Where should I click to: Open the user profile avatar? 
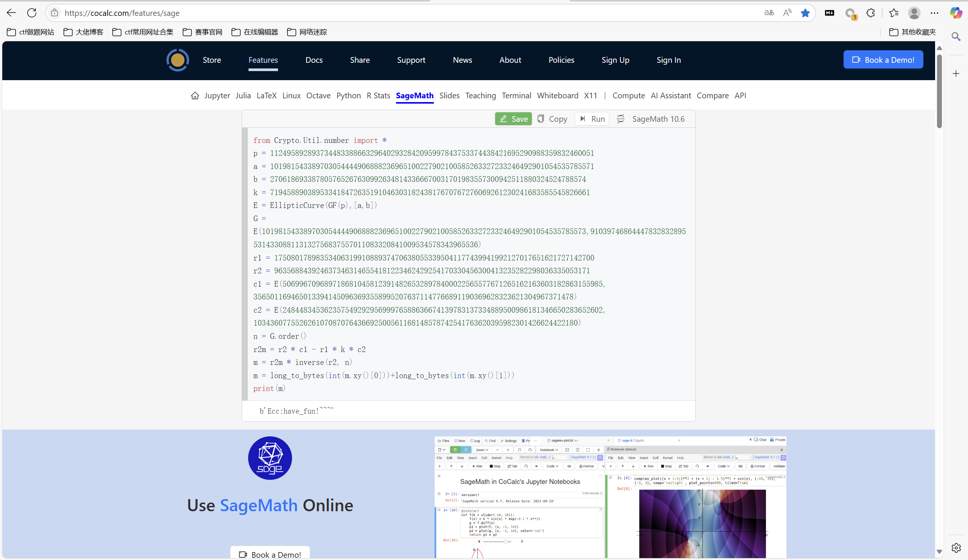pyautogui.click(x=914, y=13)
